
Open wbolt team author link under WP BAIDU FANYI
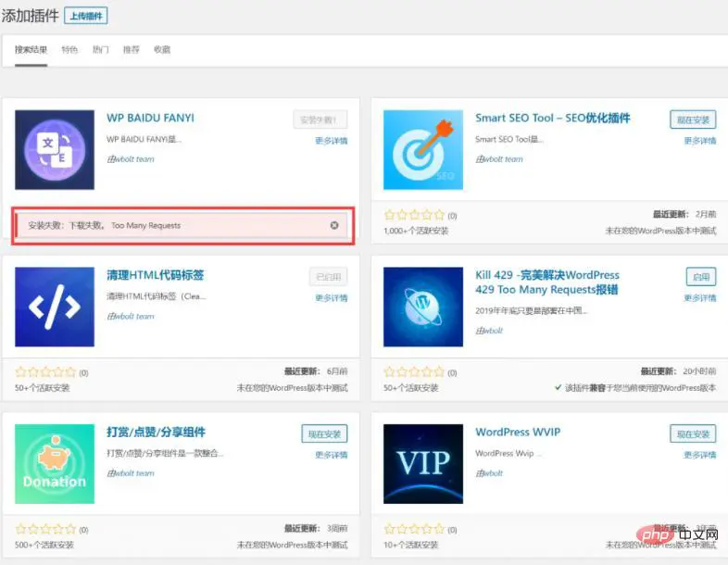click(x=134, y=158)
